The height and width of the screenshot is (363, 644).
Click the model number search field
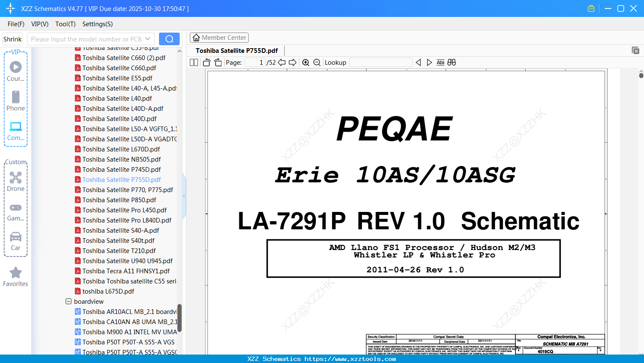[x=86, y=39]
